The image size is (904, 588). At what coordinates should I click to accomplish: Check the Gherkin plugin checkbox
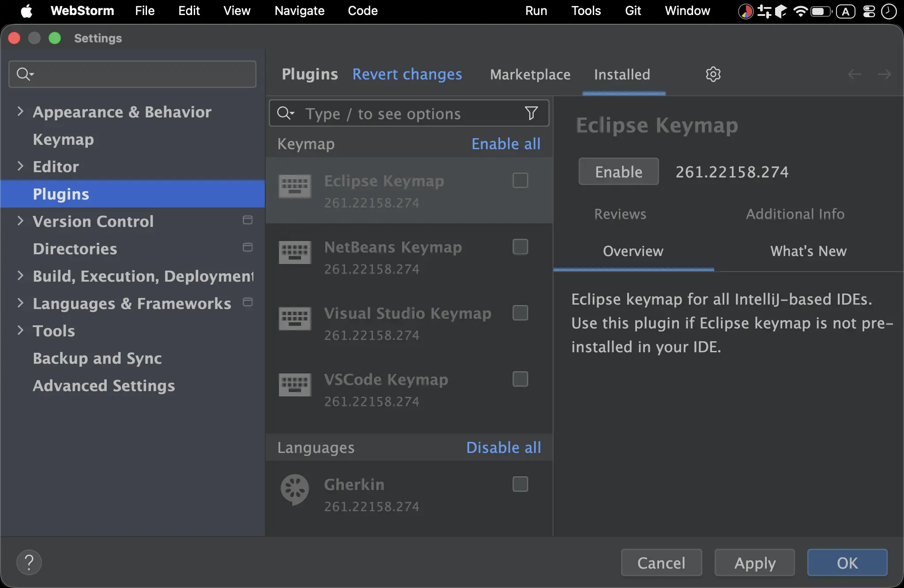click(x=520, y=484)
